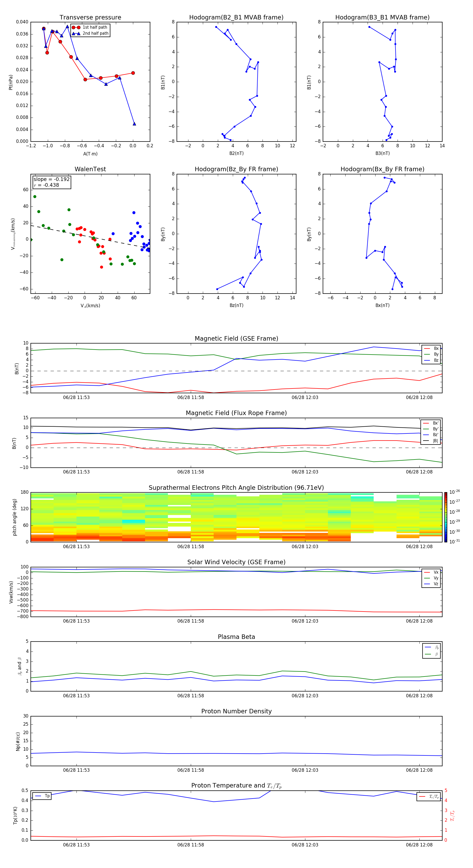Image resolution: width=473 pixels, height=868 pixels.
Task: Click the 'Hodogram(B3_B1 MVAB frame)' title
Action: (x=382, y=18)
